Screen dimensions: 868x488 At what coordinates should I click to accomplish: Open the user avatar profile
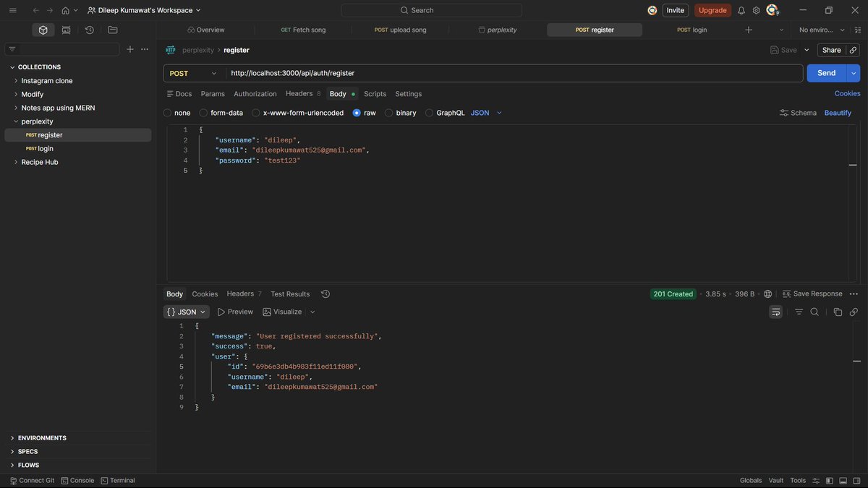pyautogui.click(x=773, y=10)
